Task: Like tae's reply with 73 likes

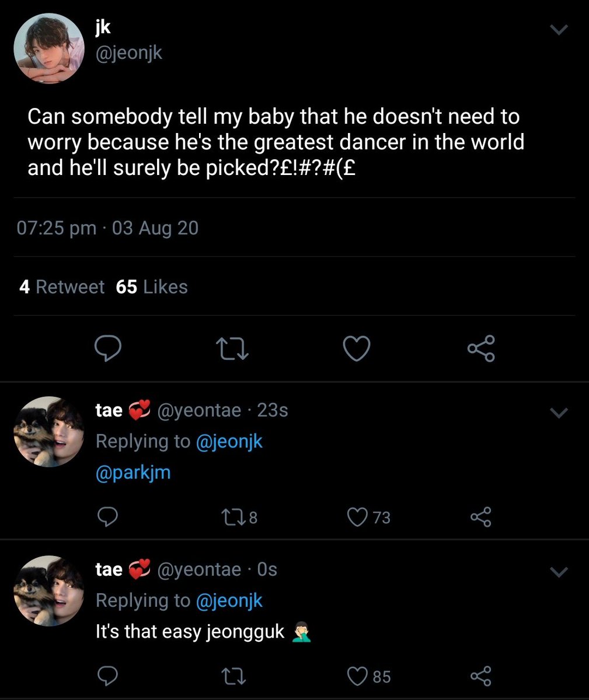Action: 368,517
